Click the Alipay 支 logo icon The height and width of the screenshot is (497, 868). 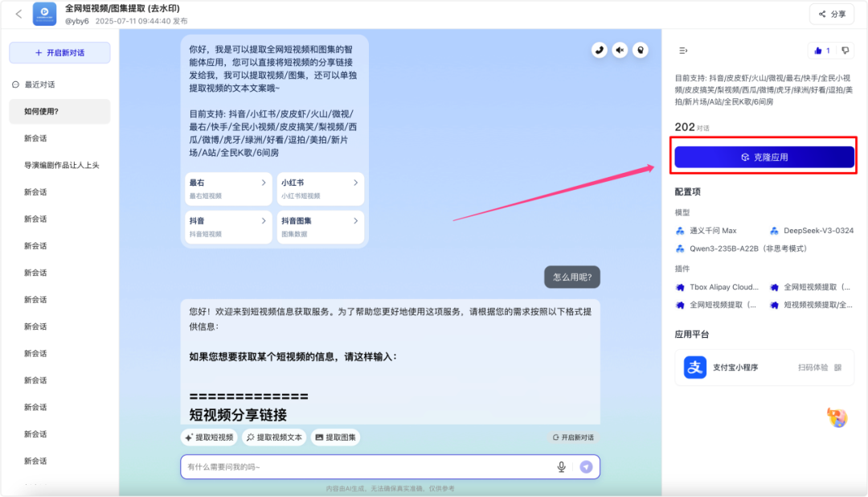pos(694,368)
